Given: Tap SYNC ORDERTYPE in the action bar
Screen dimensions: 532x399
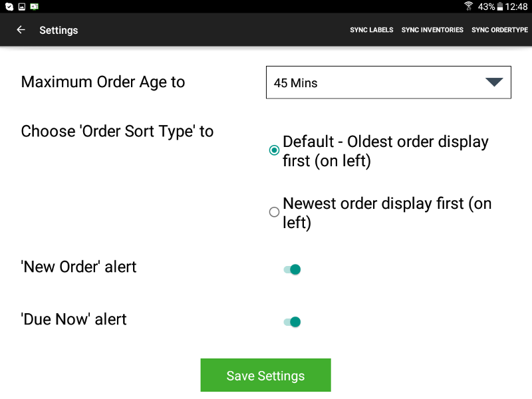Looking at the screenshot, I should [x=499, y=30].
